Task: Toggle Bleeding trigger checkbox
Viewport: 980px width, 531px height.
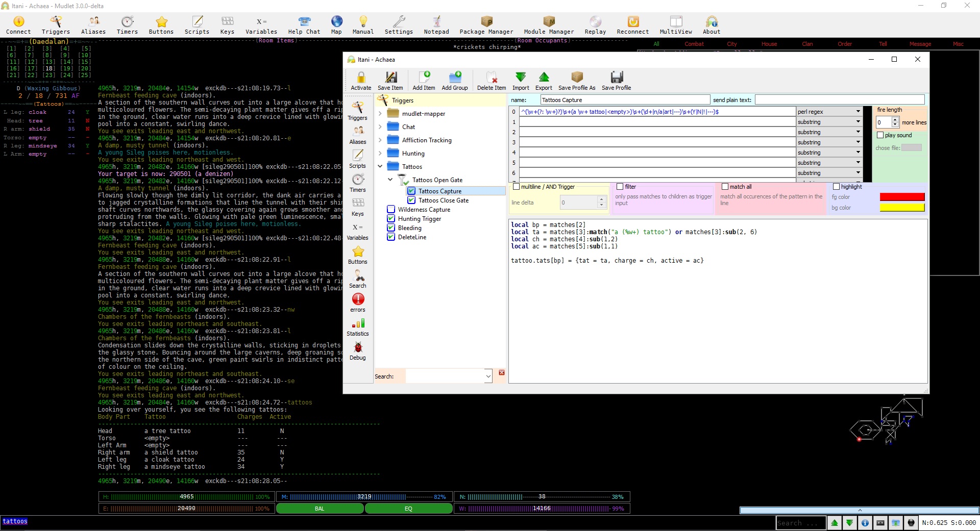Action: click(x=391, y=228)
